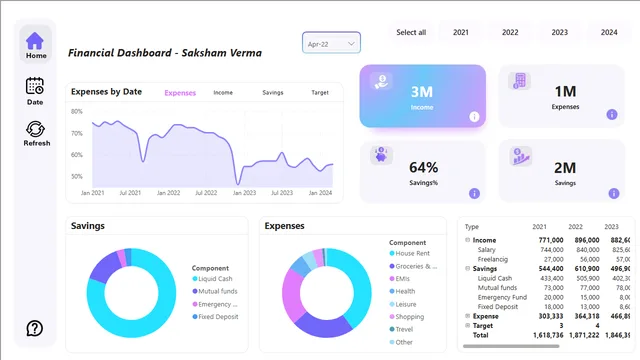Click the Mutual funds legend swatch
The height and width of the screenshot is (360, 640).
(x=195, y=291)
